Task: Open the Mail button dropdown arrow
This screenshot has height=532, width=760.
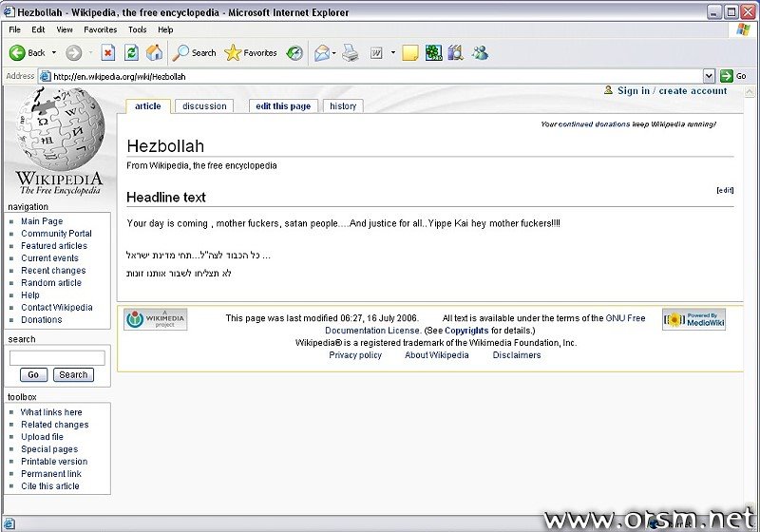Action: click(x=334, y=53)
